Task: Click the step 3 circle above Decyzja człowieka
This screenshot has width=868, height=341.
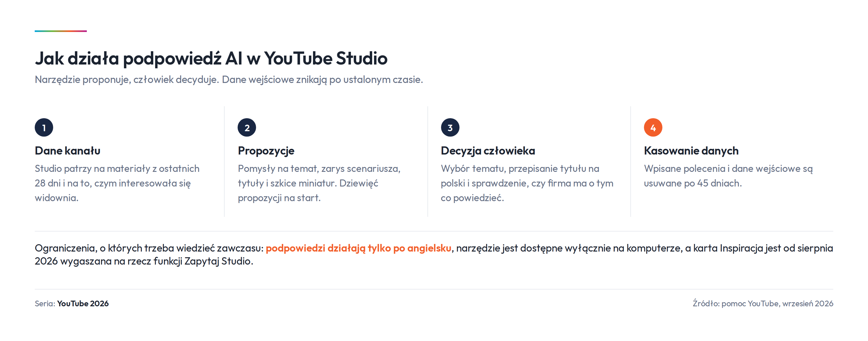Action: 450,128
